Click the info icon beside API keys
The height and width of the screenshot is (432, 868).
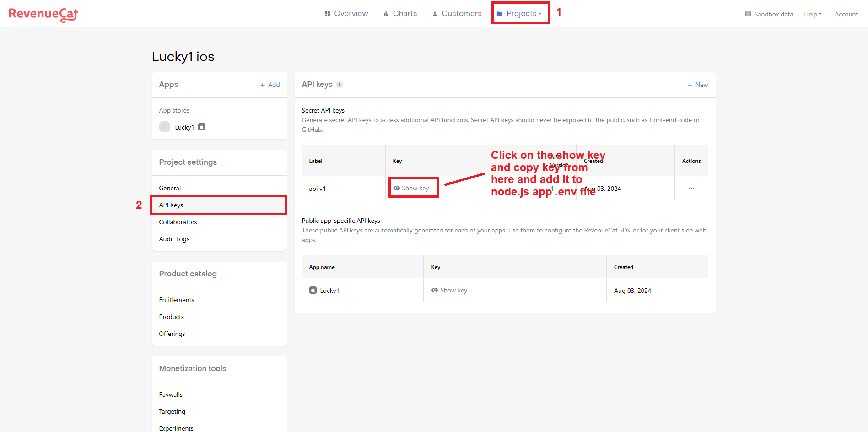tap(340, 85)
